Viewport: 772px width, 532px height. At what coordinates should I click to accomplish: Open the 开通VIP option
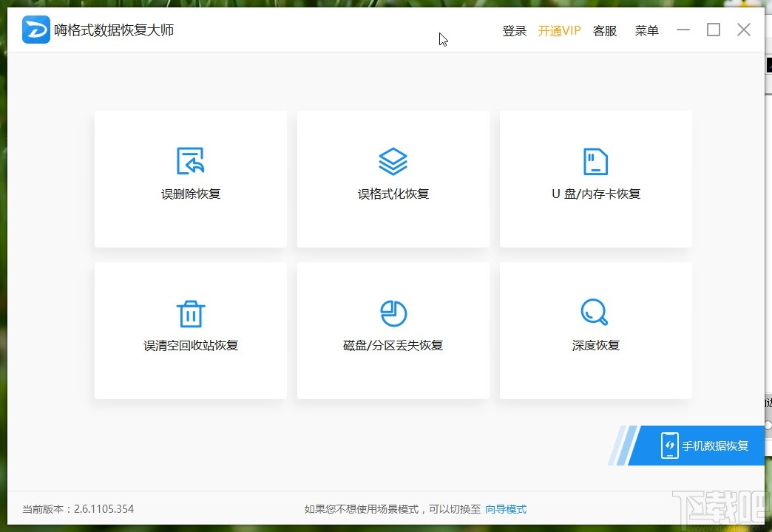559,30
